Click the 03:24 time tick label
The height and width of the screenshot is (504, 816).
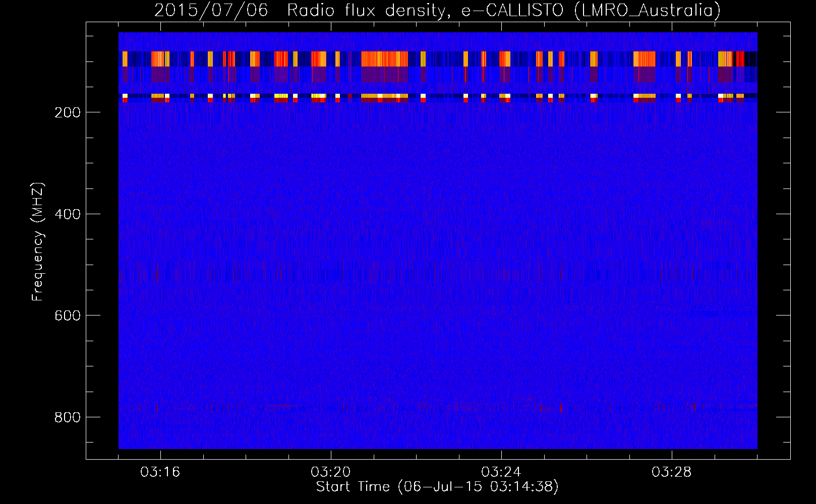[x=501, y=472]
